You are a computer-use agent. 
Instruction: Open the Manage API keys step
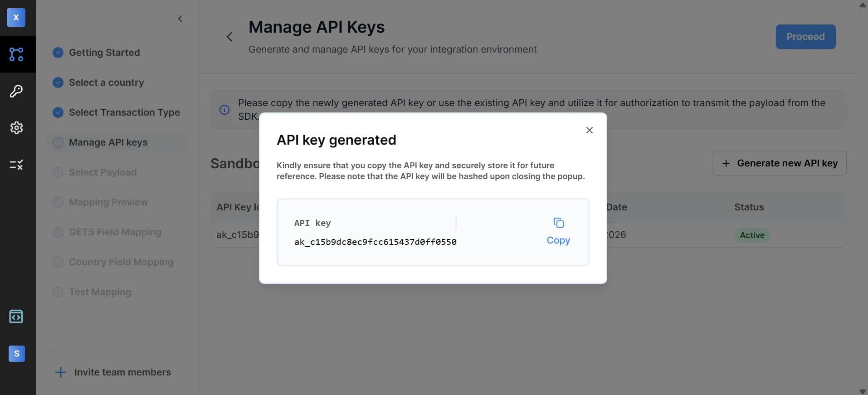point(107,142)
